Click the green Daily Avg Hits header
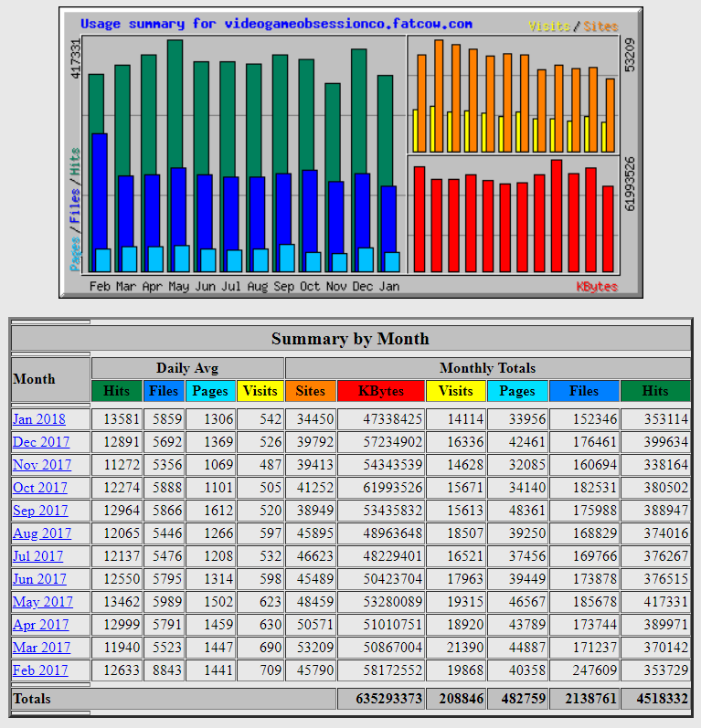Viewport: 701px width, 728px height. pyautogui.click(x=117, y=391)
